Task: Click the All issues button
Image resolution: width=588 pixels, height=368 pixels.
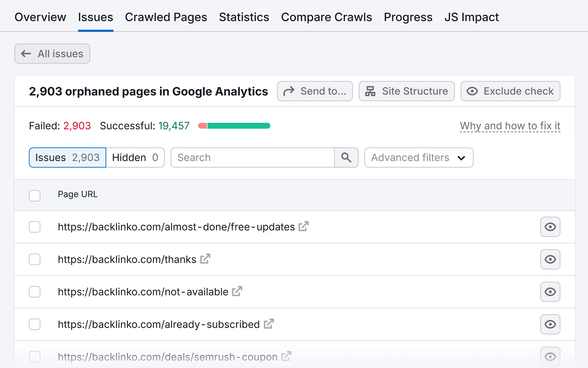Action: coord(52,54)
